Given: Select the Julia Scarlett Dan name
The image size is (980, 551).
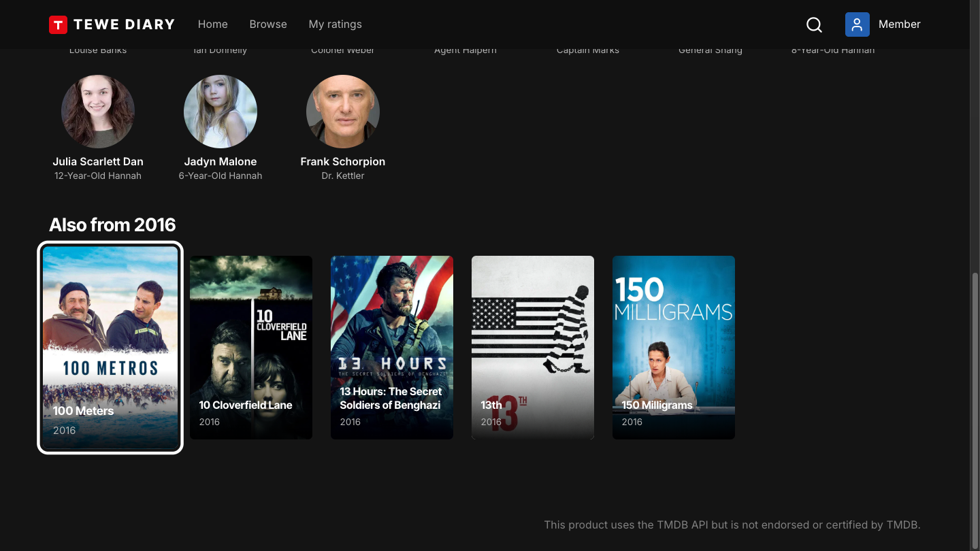Looking at the screenshot, I should [x=98, y=161].
